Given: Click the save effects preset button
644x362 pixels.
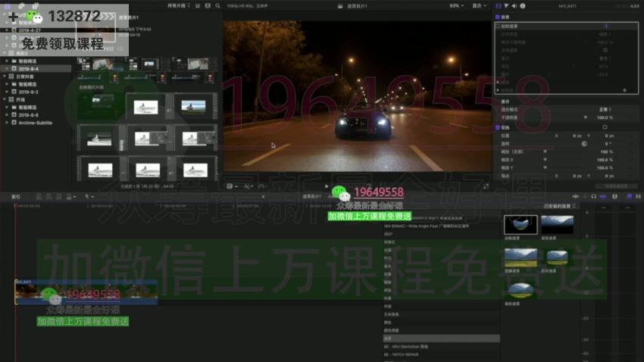Looking at the screenshot, I should pos(616,186).
